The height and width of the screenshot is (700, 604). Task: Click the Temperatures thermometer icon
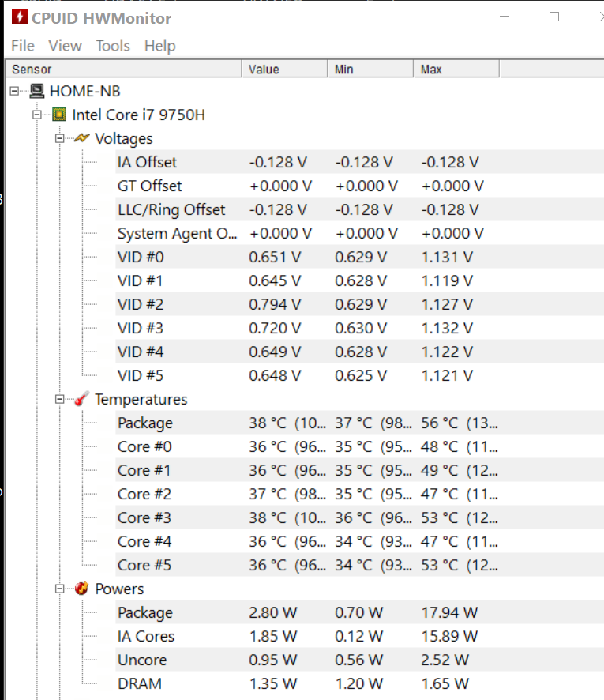(x=81, y=399)
